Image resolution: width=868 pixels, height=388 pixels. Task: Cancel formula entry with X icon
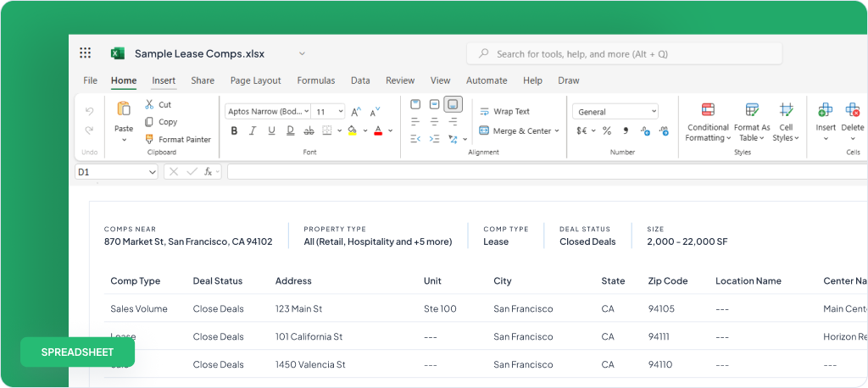coord(173,172)
